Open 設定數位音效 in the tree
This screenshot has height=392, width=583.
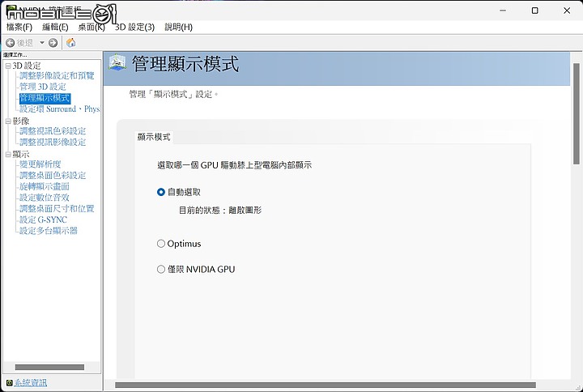pyautogui.click(x=45, y=198)
